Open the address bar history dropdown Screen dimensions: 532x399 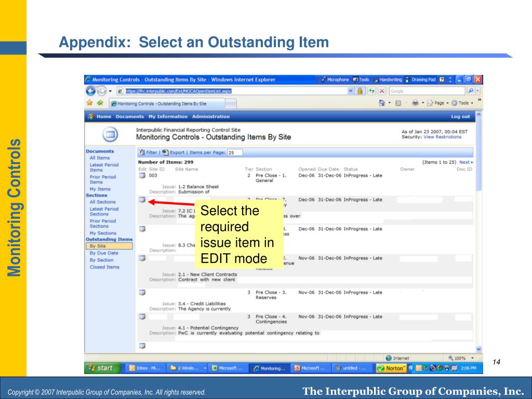pos(351,90)
